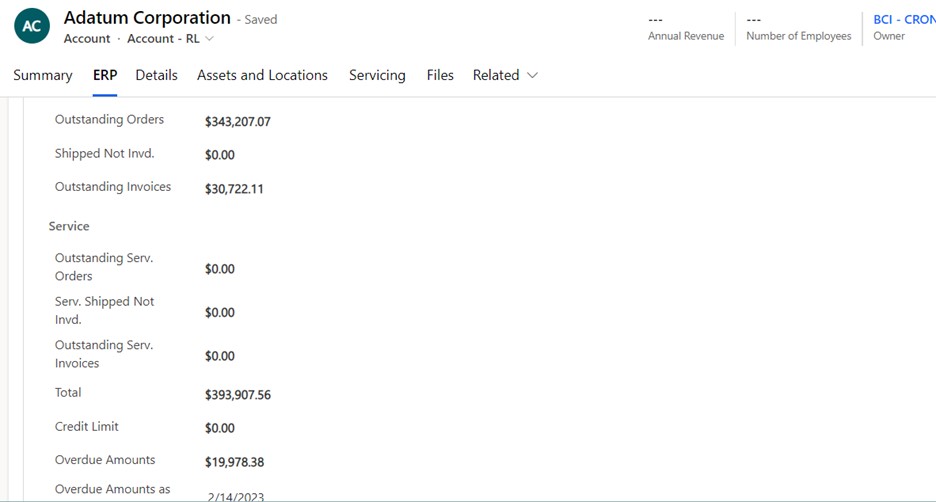Click the Saved status text
The width and height of the screenshot is (936, 502).
point(261,20)
